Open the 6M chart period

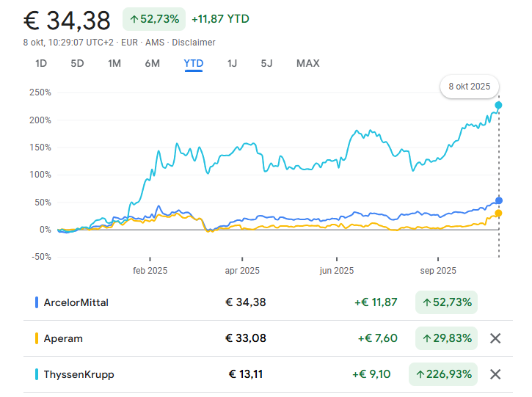click(x=152, y=63)
